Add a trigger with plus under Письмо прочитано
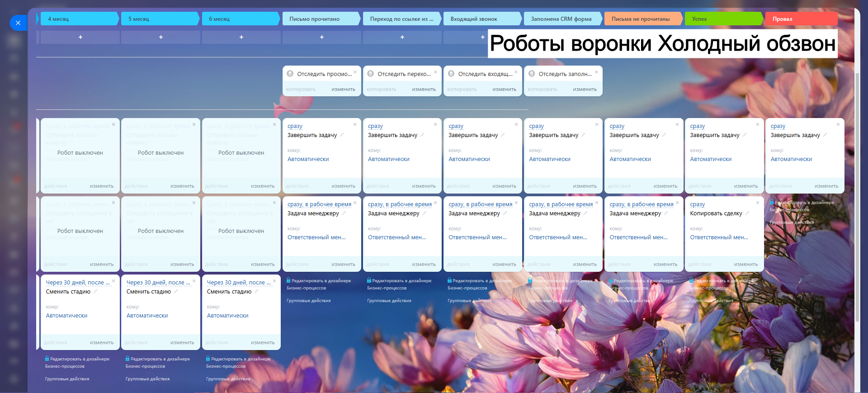Image resolution: width=868 pixels, height=393 pixels. pyautogui.click(x=322, y=37)
